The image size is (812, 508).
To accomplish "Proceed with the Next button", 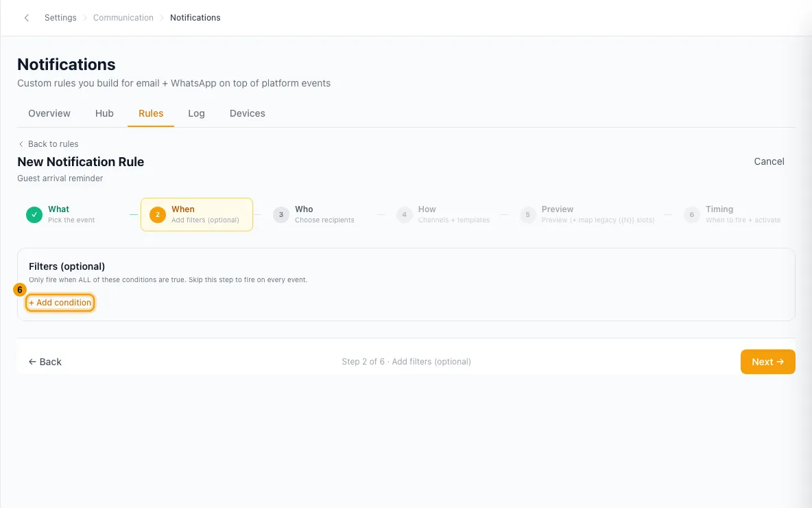I will pos(767,362).
